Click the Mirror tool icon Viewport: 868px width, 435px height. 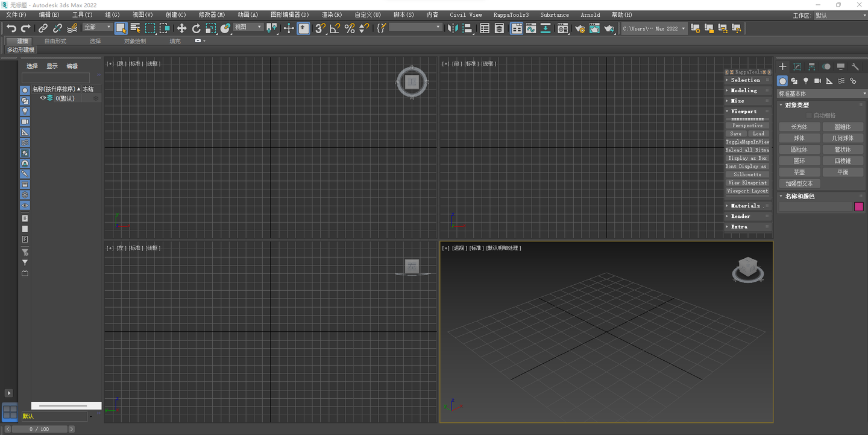[453, 28]
